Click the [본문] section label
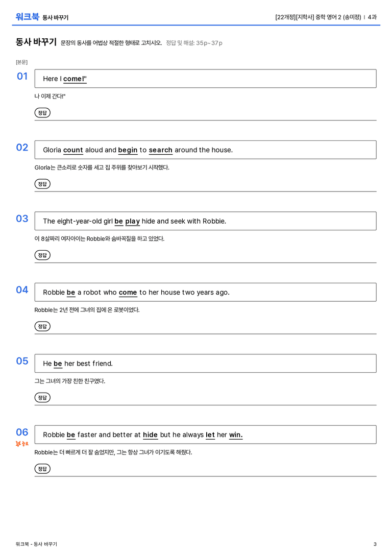Viewport: 392px width, 555px height. [x=21, y=62]
